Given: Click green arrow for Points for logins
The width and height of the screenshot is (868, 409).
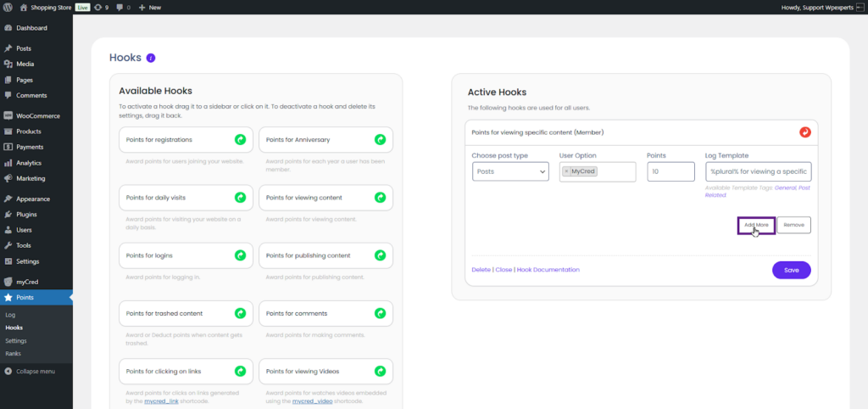Looking at the screenshot, I should point(240,255).
